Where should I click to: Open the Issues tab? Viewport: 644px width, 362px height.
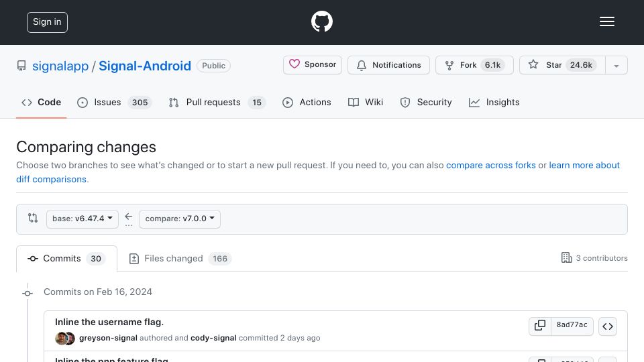115,102
